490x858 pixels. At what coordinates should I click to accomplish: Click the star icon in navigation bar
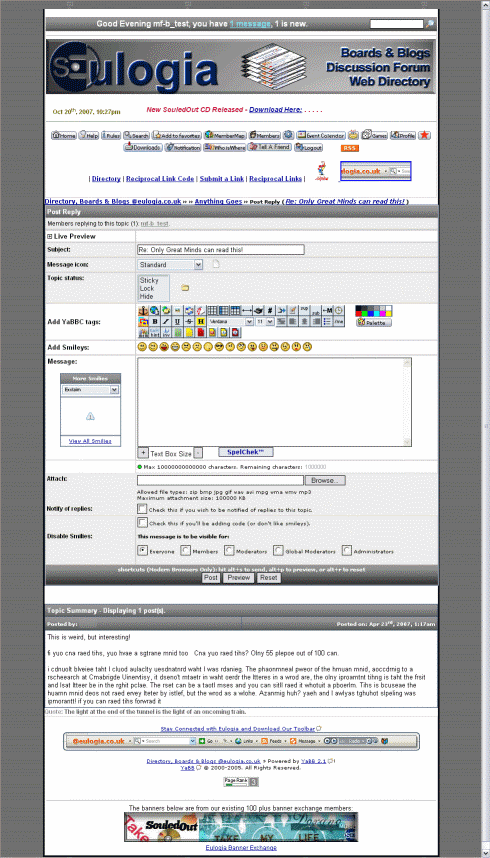(x=424, y=135)
